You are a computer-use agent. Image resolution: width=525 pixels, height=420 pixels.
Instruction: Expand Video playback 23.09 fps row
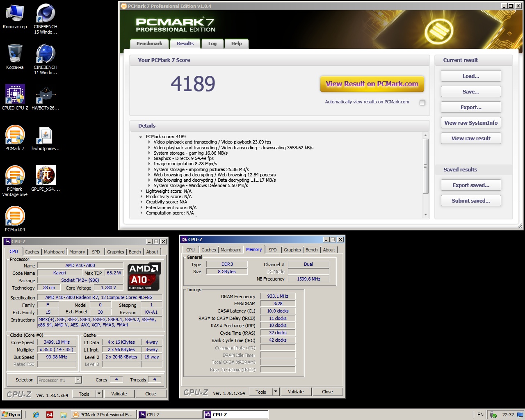149,142
